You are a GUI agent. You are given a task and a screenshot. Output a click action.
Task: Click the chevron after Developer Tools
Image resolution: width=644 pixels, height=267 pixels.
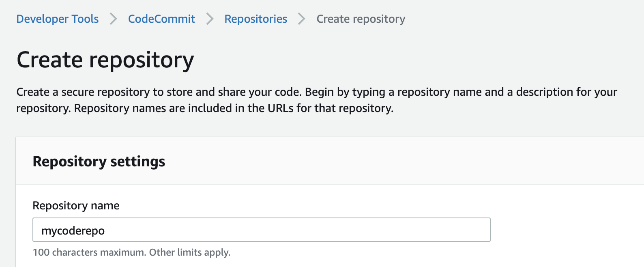point(114,19)
